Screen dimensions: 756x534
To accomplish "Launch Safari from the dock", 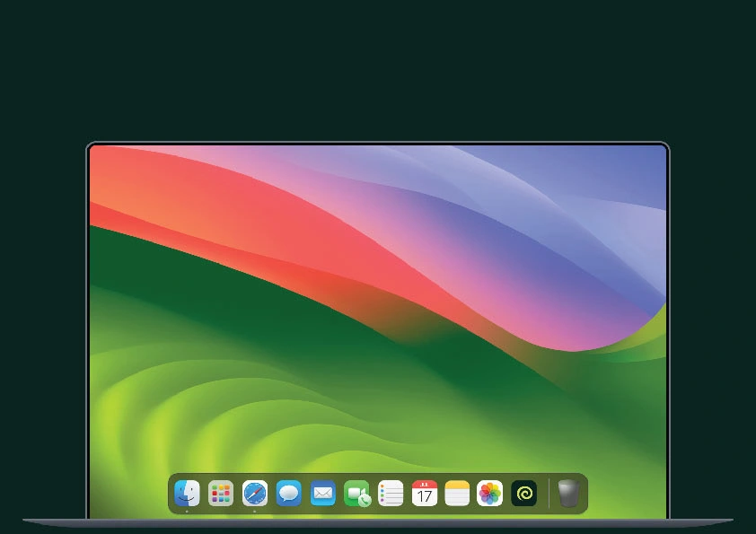I will click(x=255, y=493).
